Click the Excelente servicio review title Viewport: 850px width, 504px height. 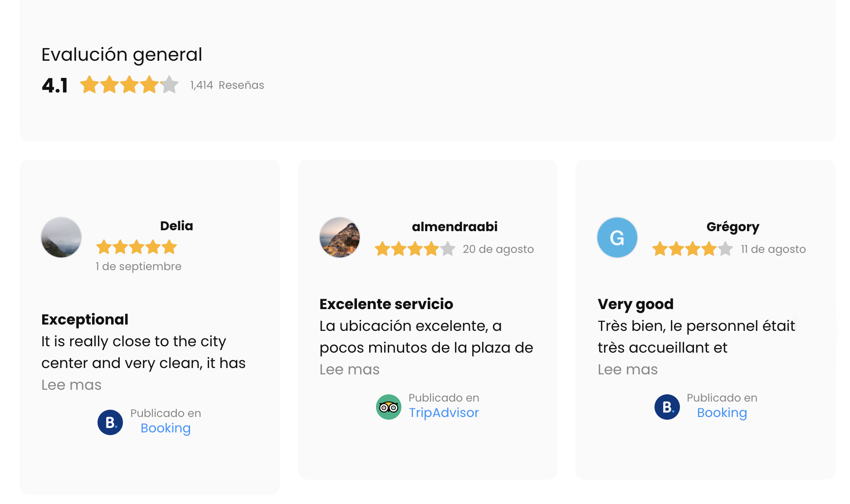pyautogui.click(x=386, y=304)
